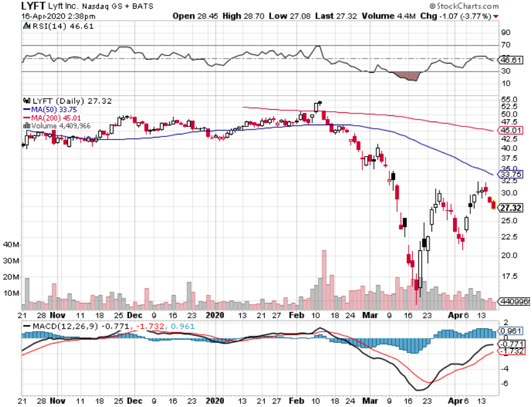Image resolution: width=532 pixels, height=407 pixels.
Task: Click the 'Apr' label on price chart axis
Action: (x=455, y=315)
